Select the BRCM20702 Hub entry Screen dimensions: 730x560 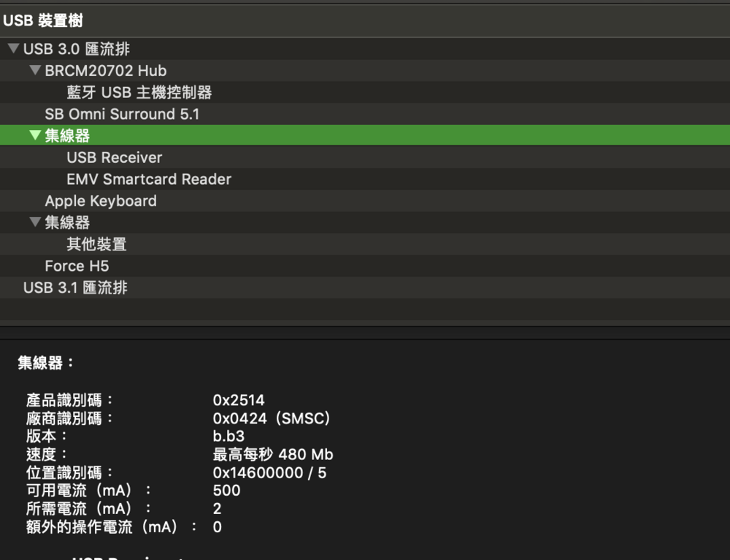coord(105,71)
